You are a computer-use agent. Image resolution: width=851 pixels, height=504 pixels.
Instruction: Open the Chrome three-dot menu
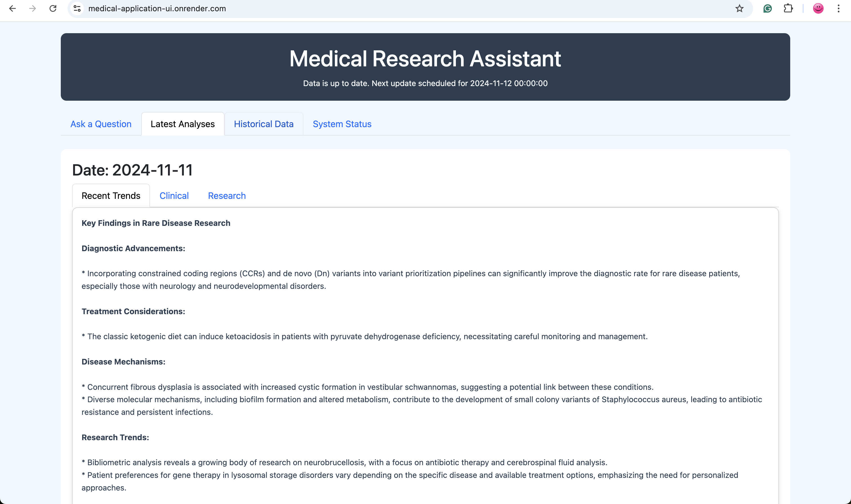point(838,8)
